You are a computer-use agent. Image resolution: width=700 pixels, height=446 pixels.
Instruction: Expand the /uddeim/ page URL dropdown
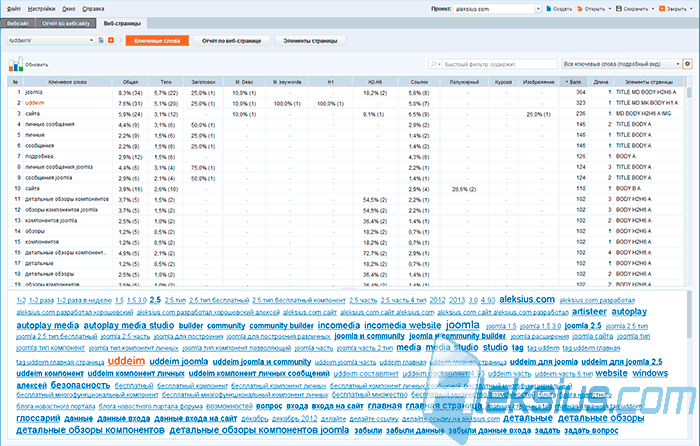pos(92,40)
